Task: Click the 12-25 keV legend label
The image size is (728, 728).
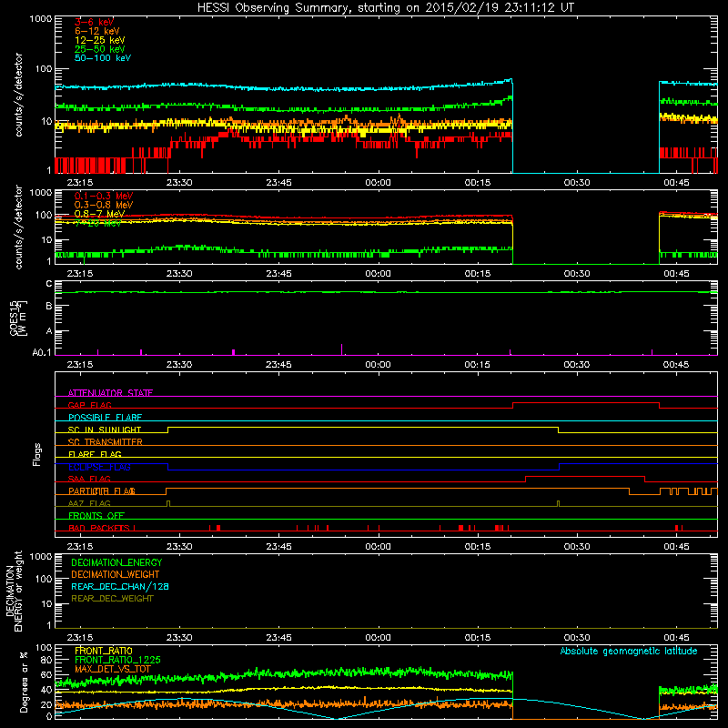Action: coord(100,40)
